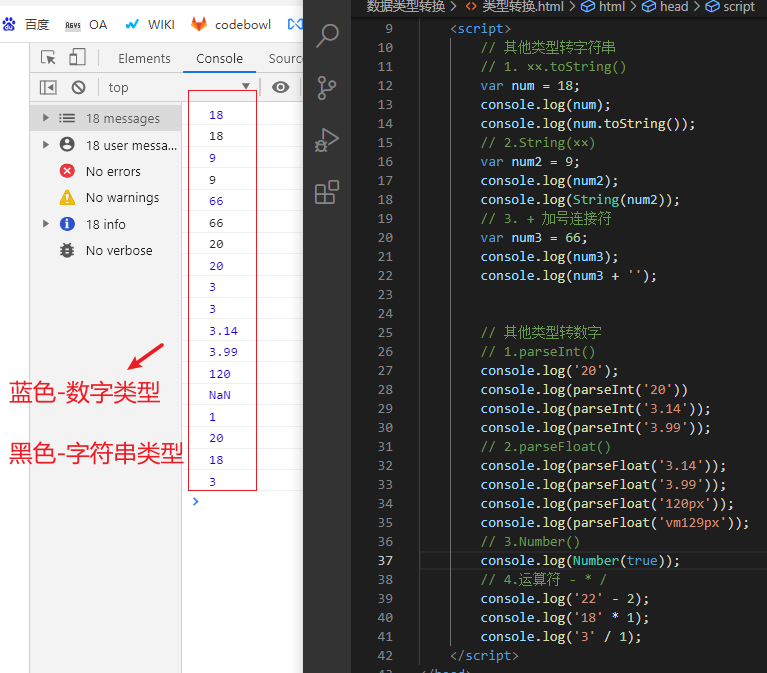The height and width of the screenshot is (673, 767).
Task: Click the yellow warning triangle icon
Action: coord(67,197)
